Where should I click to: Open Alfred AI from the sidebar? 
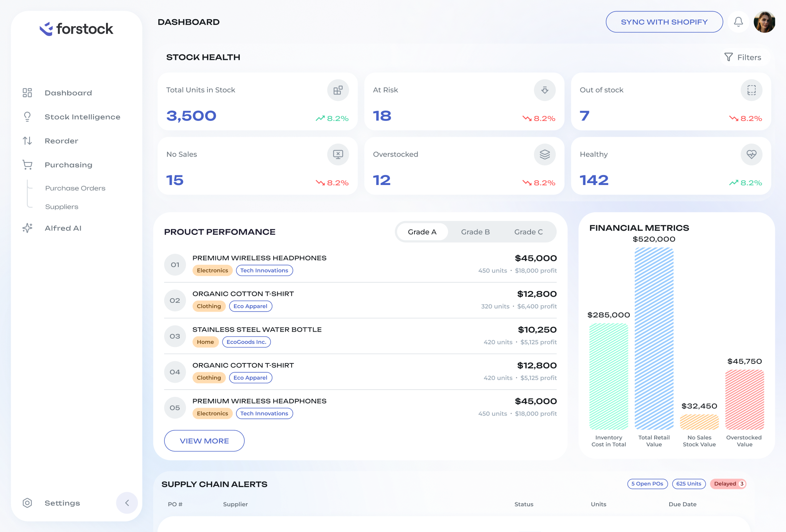(x=63, y=228)
